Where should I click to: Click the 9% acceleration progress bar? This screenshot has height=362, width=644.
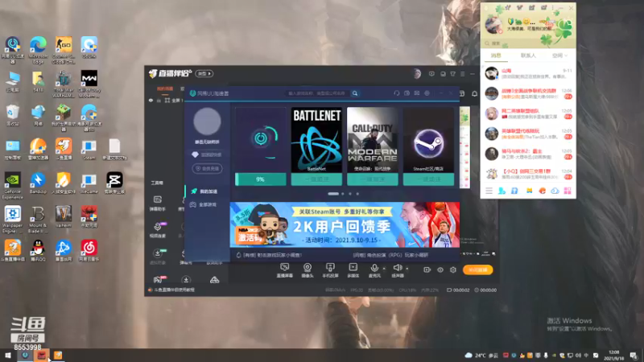click(x=260, y=179)
